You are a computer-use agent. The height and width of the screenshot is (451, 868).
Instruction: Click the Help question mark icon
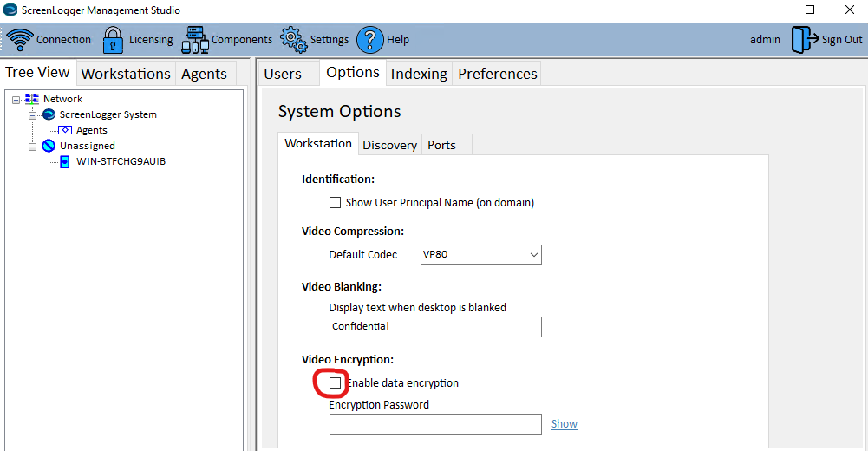pyautogui.click(x=370, y=40)
